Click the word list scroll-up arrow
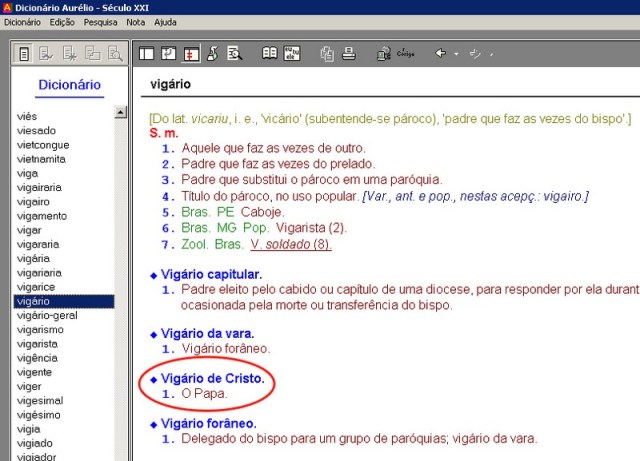The width and height of the screenshot is (640, 461). [121, 113]
